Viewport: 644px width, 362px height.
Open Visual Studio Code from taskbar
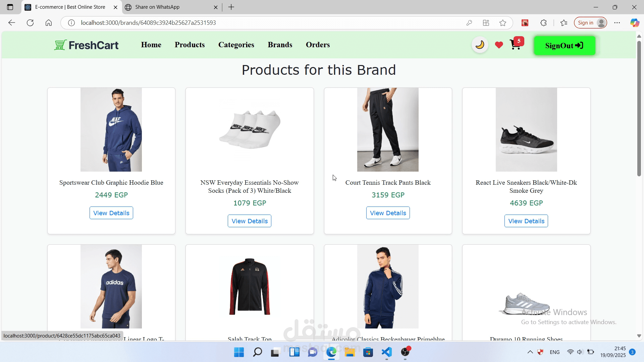point(386,352)
